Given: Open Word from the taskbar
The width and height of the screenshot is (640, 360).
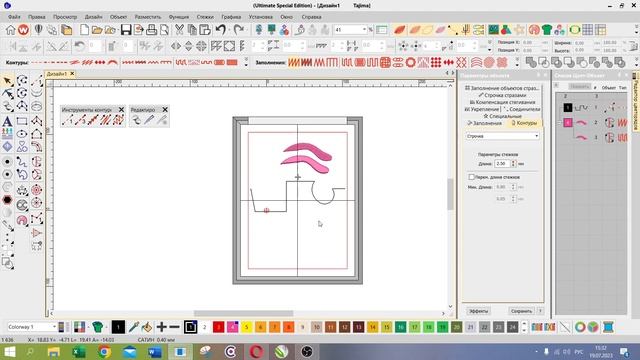Looking at the screenshot, I should pos(155,352).
